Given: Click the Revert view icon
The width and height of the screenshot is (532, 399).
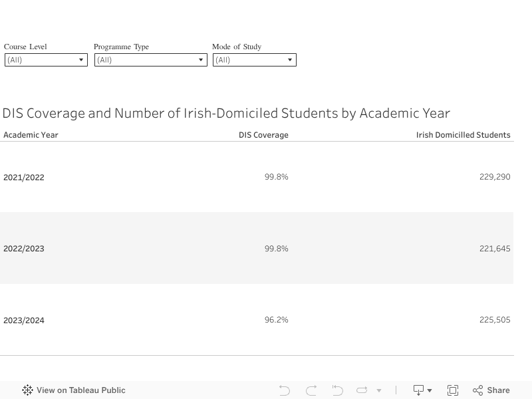Looking at the screenshot, I should point(337,390).
